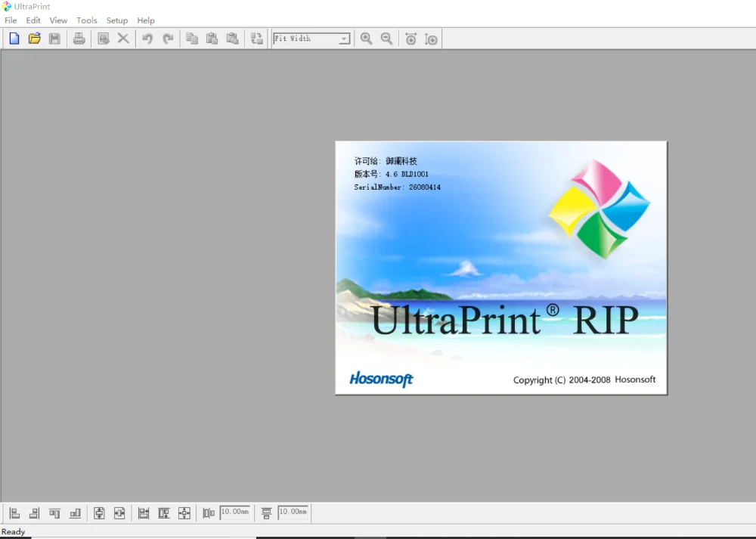Click the first Paste clipboard icon
The image size is (756, 539).
coord(212,39)
